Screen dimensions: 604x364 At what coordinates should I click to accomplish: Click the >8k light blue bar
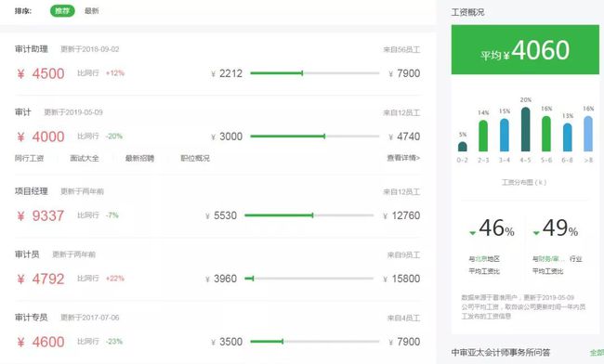pyautogui.click(x=588, y=134)
